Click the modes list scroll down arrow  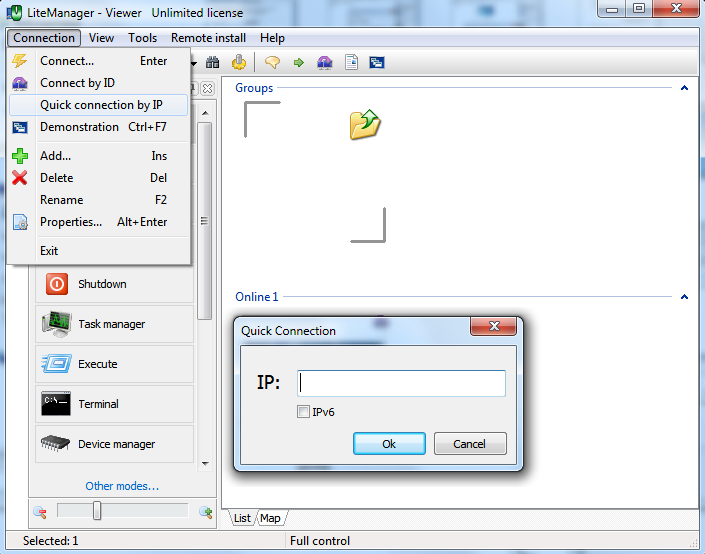tap(205, 464)
